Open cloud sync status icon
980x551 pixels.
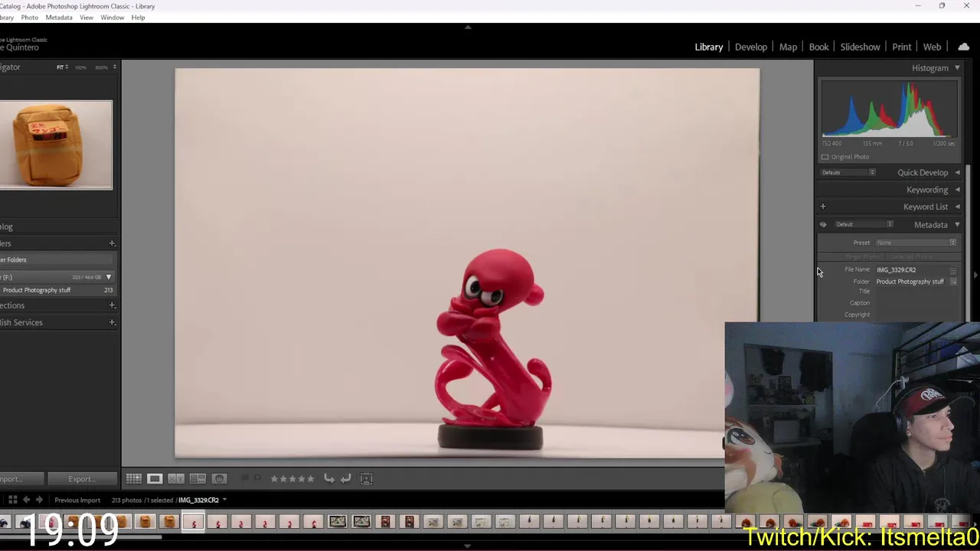963,47
